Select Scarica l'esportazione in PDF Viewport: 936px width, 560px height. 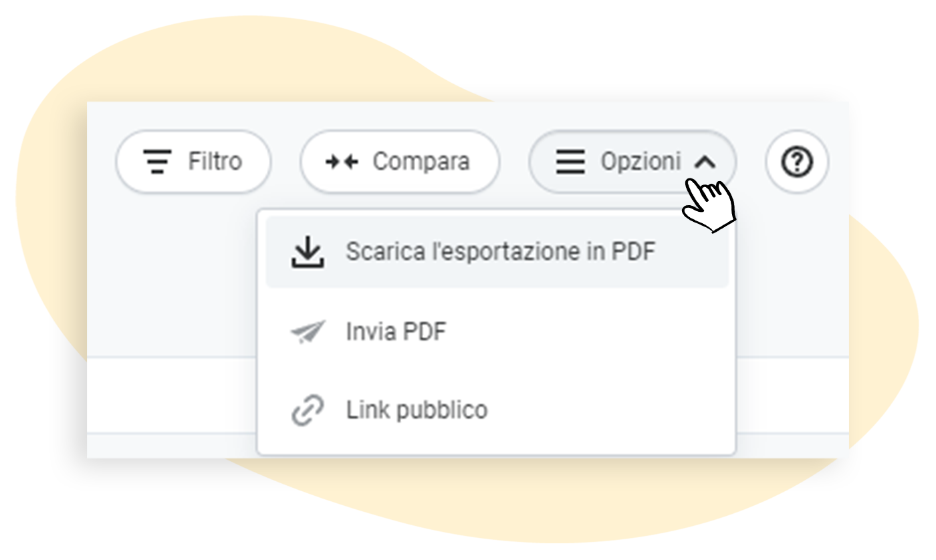tap(500, 252)
